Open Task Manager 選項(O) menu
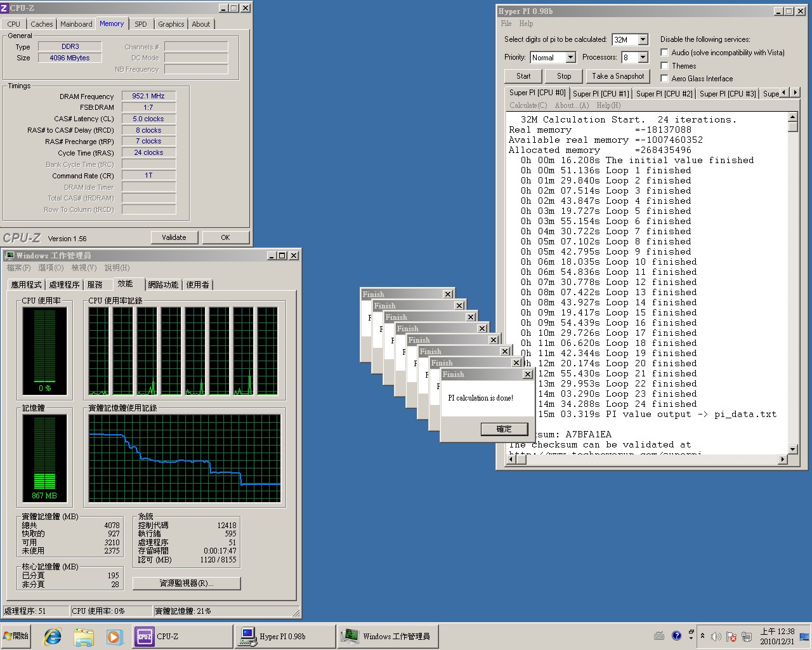 (x=51, y=268)
